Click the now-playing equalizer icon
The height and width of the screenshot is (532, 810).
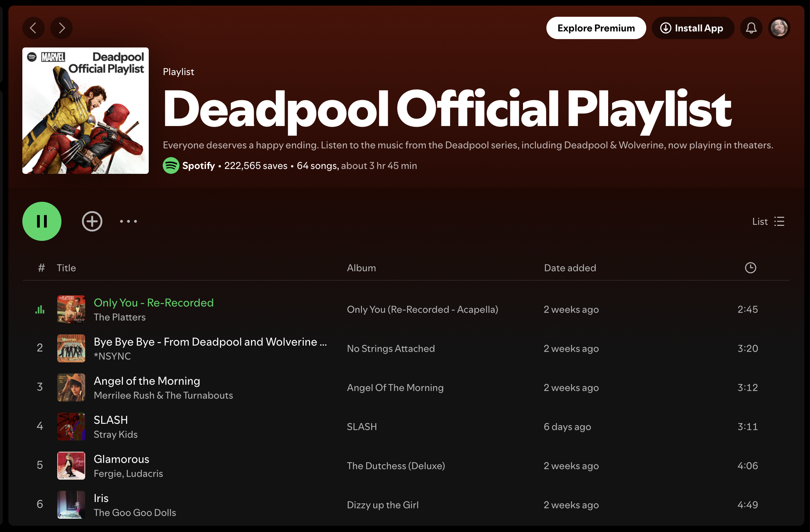(40, 309)
